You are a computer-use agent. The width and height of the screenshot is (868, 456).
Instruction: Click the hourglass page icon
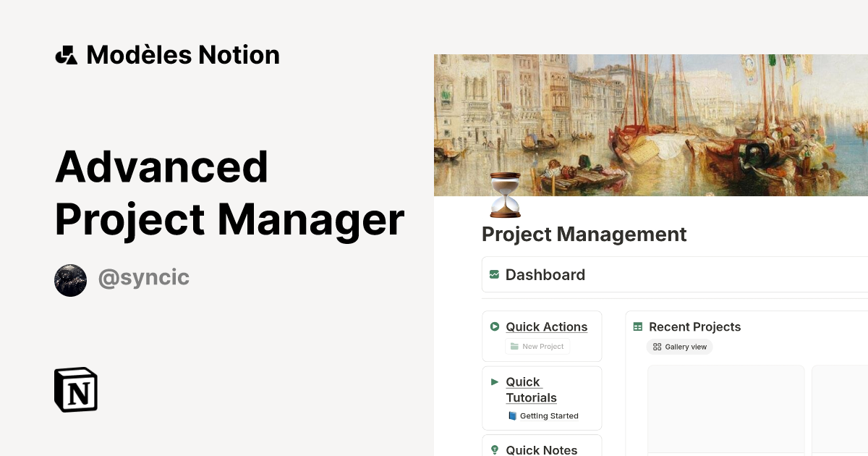pyautogui.click(x=504, y=197)
